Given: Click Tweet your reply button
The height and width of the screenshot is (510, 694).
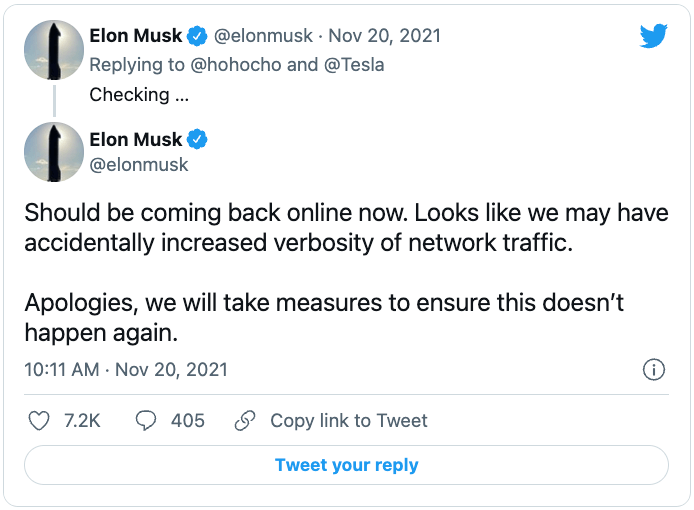Looking at the screenshot, I should click(x=347, y=465).
